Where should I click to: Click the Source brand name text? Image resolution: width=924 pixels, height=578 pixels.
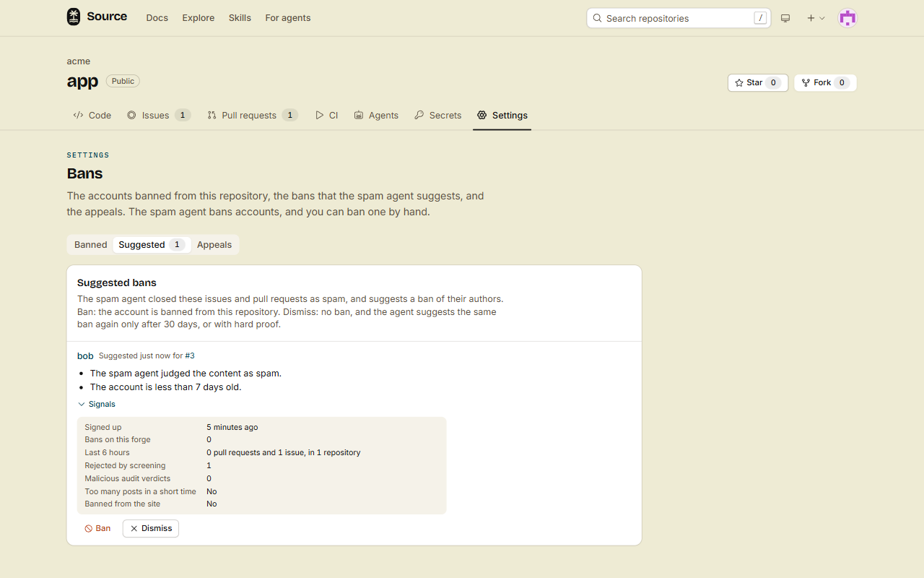pos(107,17)
